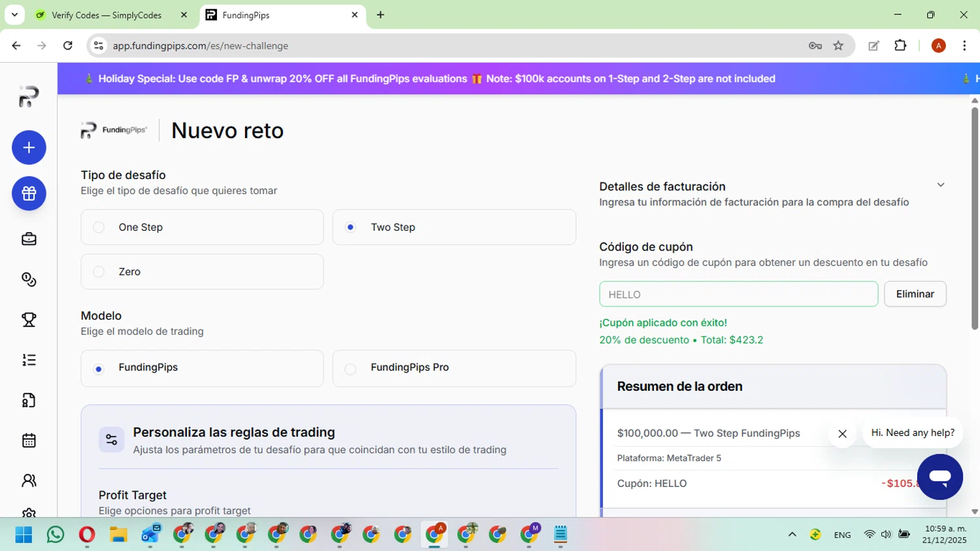The image size is (980, 551).
Task: Open the Windows Start menu
Action: 24,535
